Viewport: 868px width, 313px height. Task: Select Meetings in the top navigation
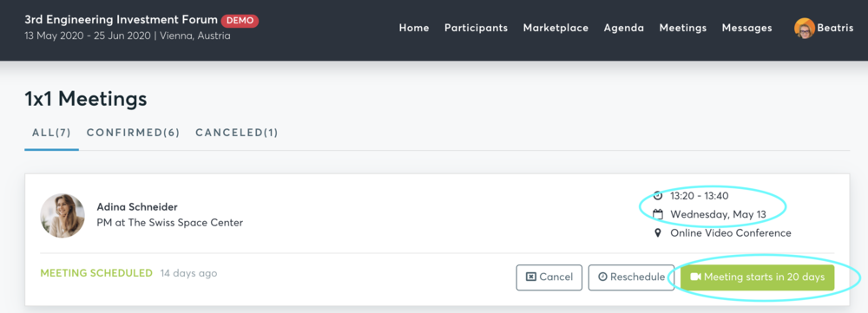click(683, 29)
